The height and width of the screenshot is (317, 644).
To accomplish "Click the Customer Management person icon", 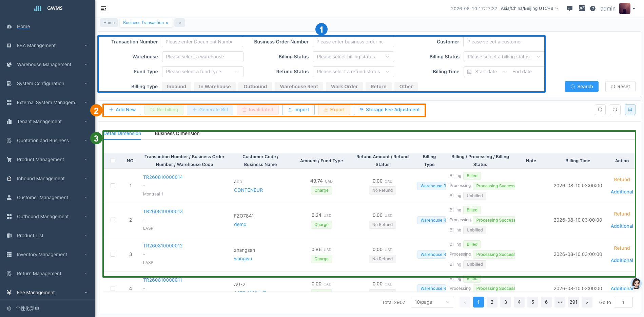I will pos(9,198).
